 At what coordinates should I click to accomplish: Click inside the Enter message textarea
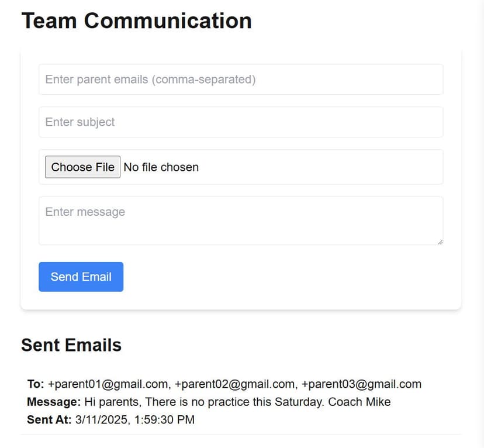(x=240, y=220)
